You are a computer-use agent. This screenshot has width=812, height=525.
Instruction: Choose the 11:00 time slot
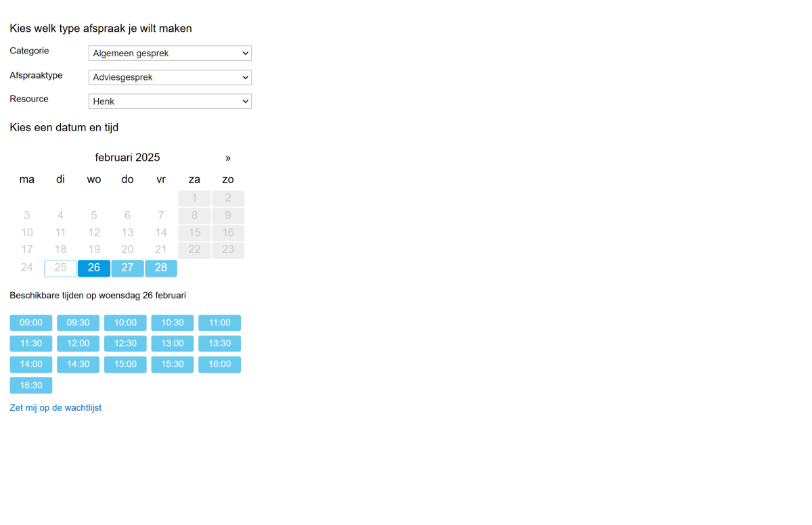(x=220, y=323)
